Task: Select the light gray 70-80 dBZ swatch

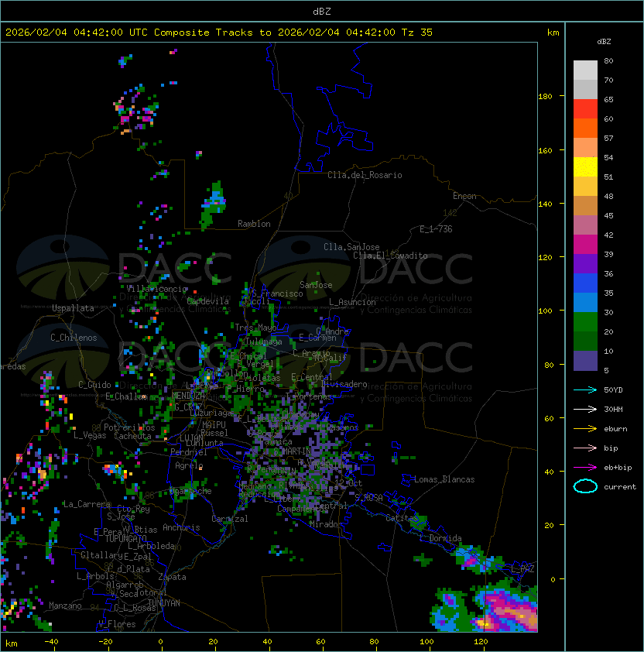Action: point(585,70)
